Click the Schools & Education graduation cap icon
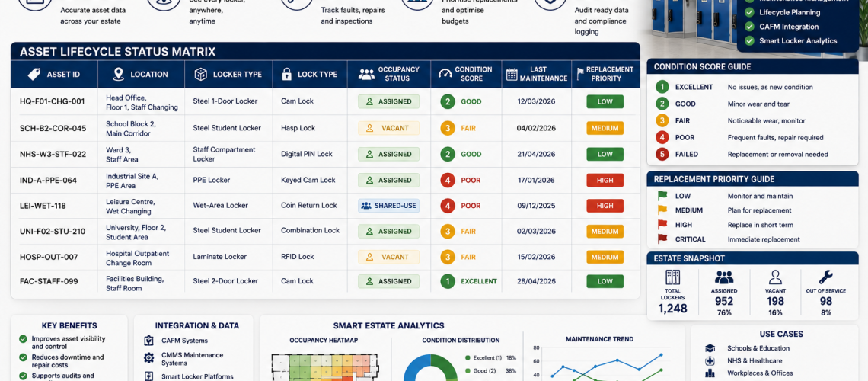868x381 pixels. 710,348
